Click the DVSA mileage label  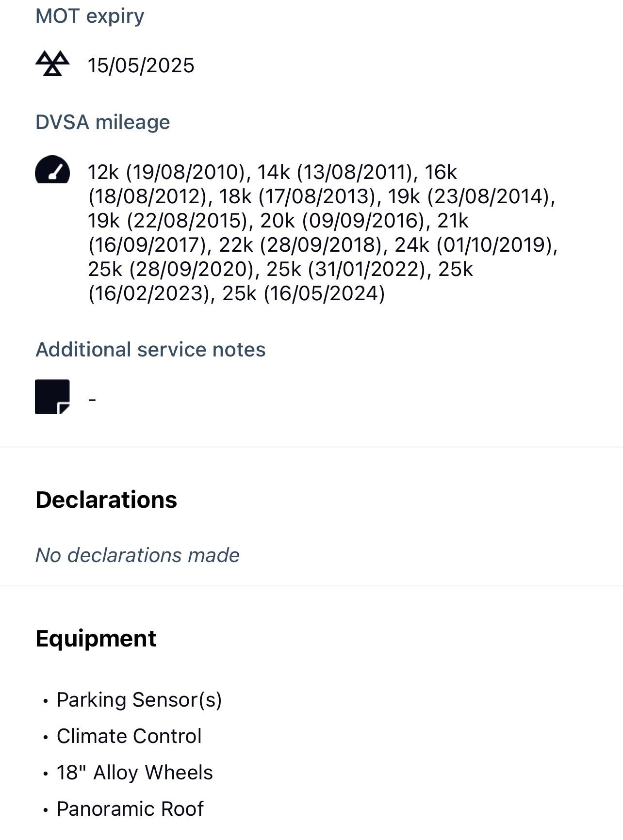tap(103, 122)
